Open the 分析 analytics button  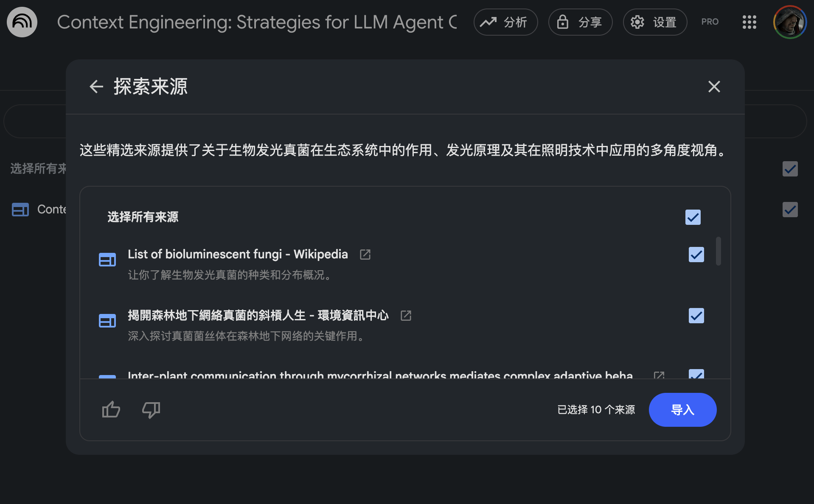pos(506,22)
